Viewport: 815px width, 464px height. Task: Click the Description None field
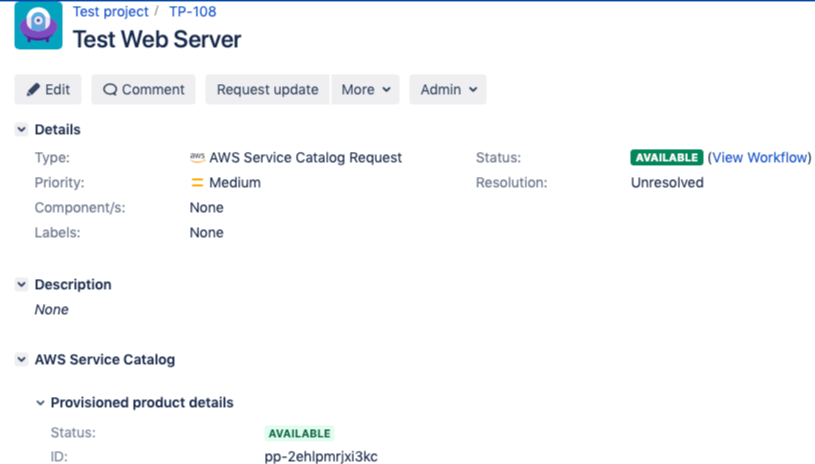52,310
